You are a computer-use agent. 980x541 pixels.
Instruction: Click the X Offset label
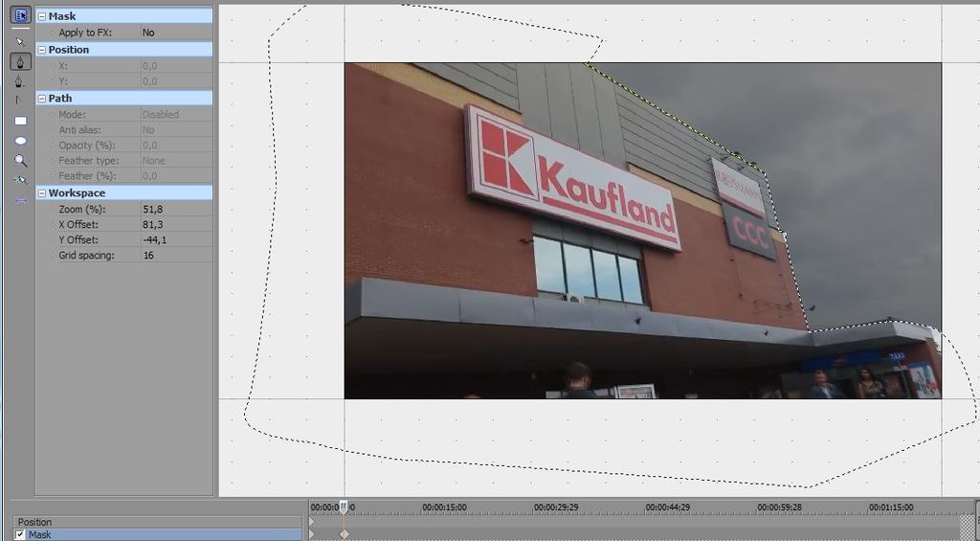pos(78,224)
